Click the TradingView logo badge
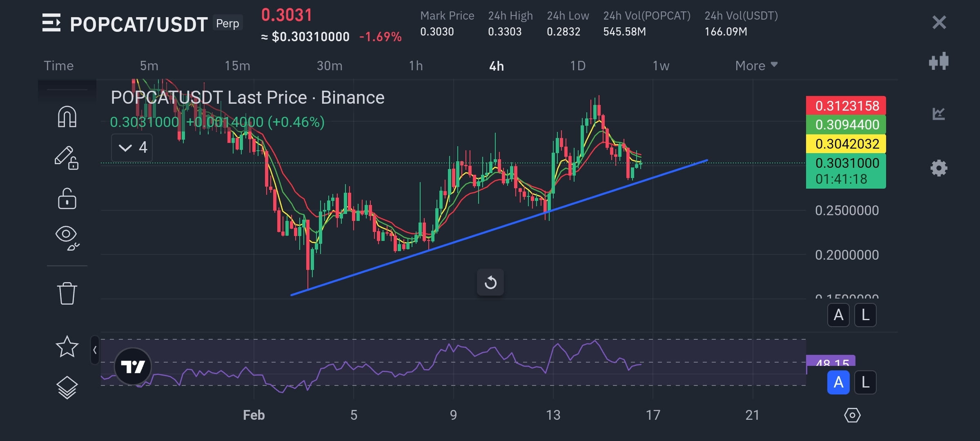The width and height of the screenshot is (980, 441). click(x=133, y=366)
